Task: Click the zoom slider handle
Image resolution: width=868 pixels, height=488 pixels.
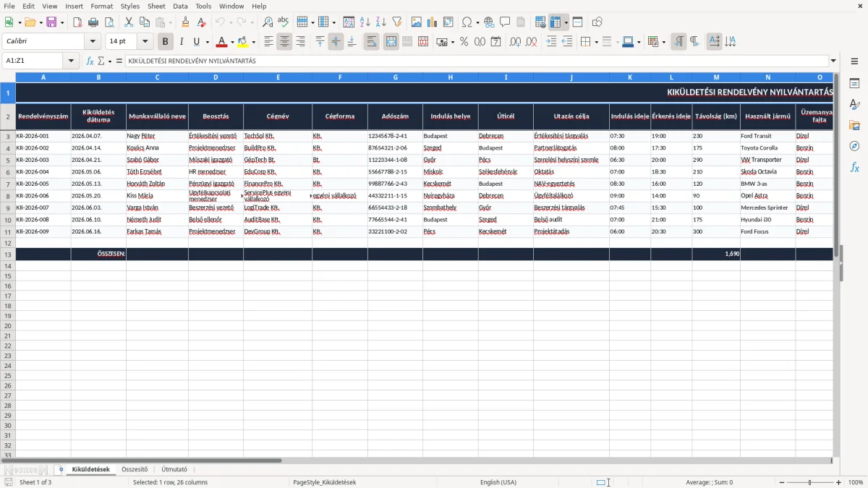Action: (x=809, y=482)
